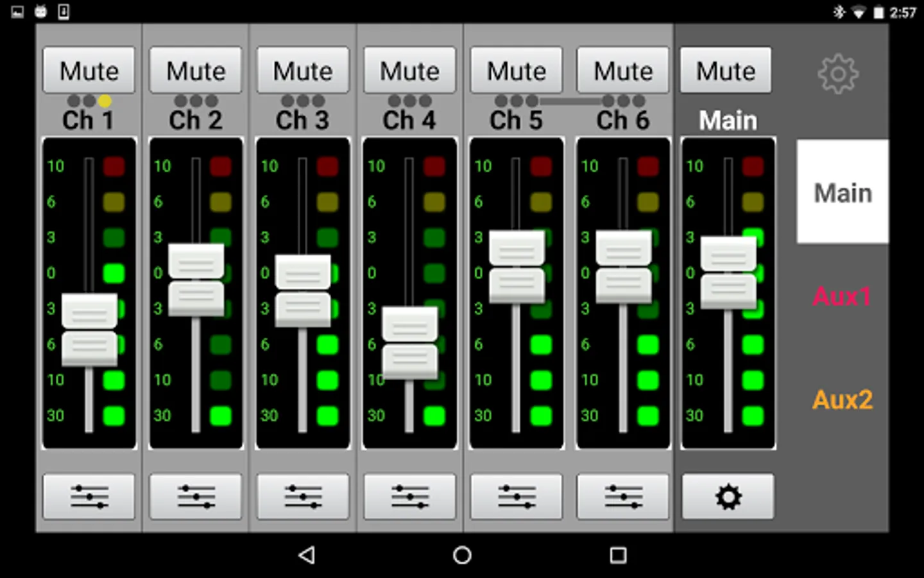The width and height of the screenshot is (924, 578).
Task: Mute the Main output
Action: tap(726, 70)
